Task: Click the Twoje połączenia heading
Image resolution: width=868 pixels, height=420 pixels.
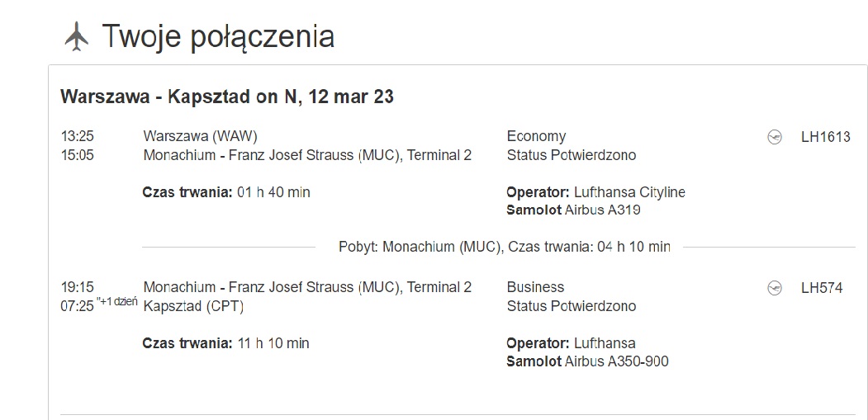Action: click(x=218, y=36)
